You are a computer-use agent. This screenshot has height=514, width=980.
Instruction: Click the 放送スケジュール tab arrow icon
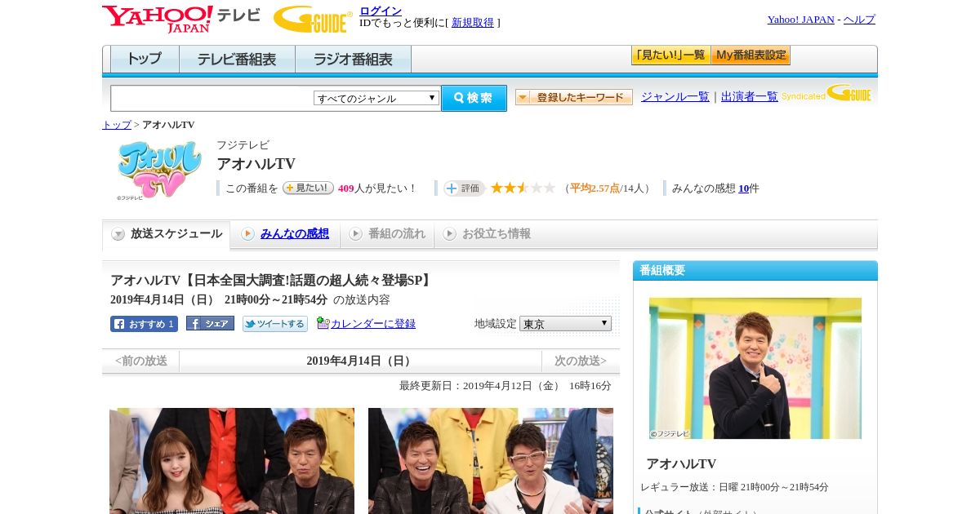(118, 234)
